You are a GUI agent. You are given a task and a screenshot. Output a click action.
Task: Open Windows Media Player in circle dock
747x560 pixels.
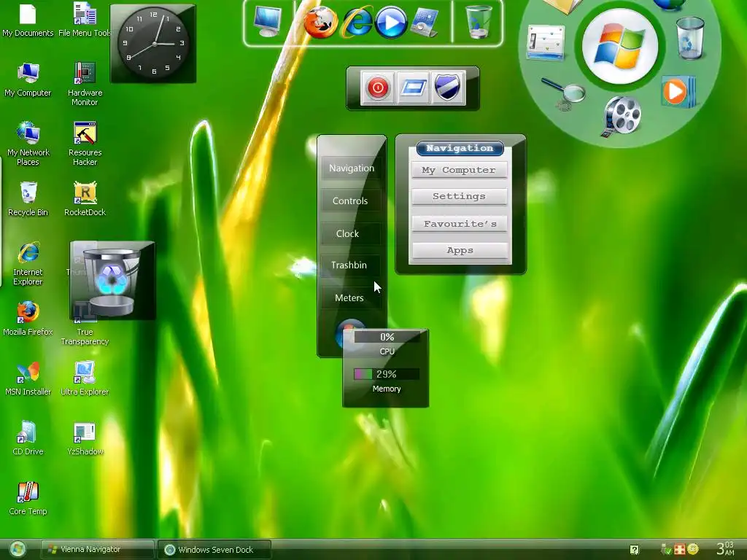tap(678, 91)
